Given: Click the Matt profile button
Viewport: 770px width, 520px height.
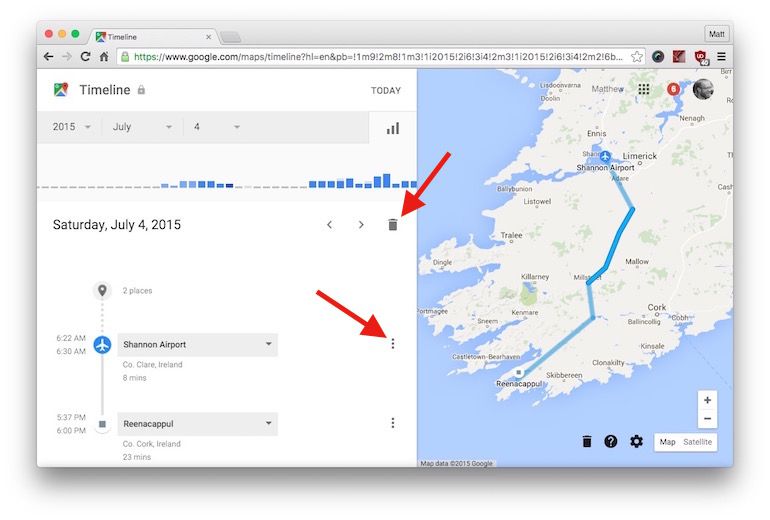Looking at the screenshot, I should (716, 34).
